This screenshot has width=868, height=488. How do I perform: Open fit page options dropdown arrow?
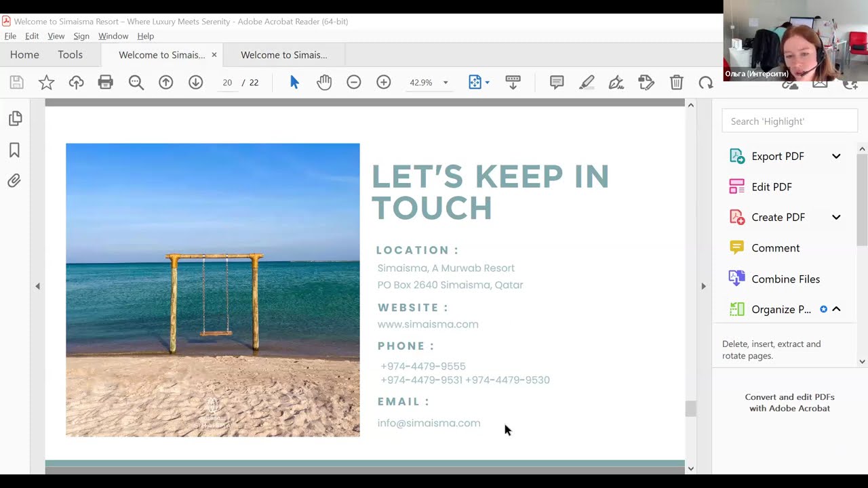(x=487, y=83)
